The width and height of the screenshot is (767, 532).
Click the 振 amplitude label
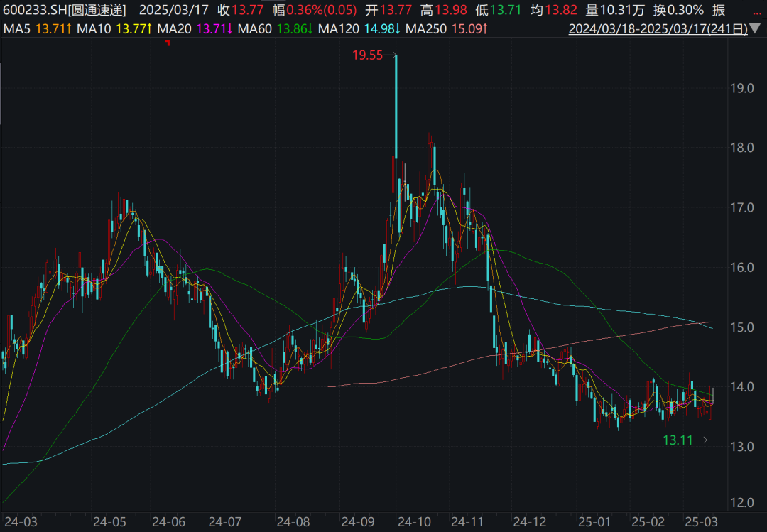pos(719,10)
